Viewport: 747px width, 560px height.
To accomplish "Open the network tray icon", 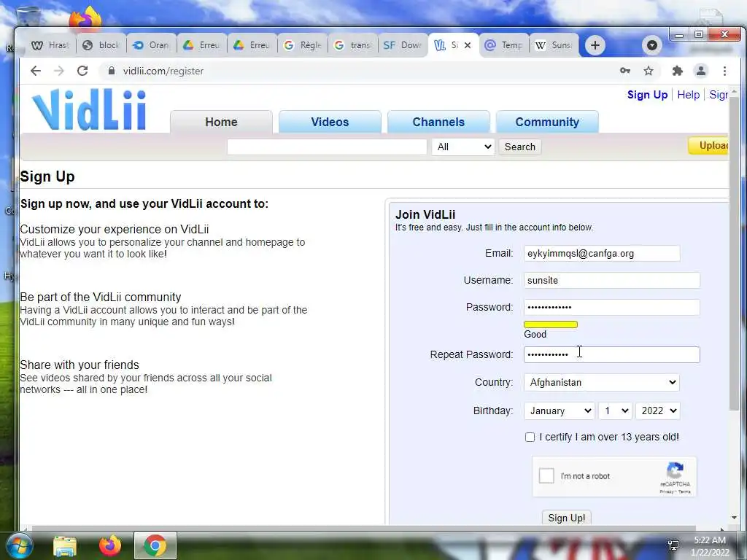I will [673, 545].
